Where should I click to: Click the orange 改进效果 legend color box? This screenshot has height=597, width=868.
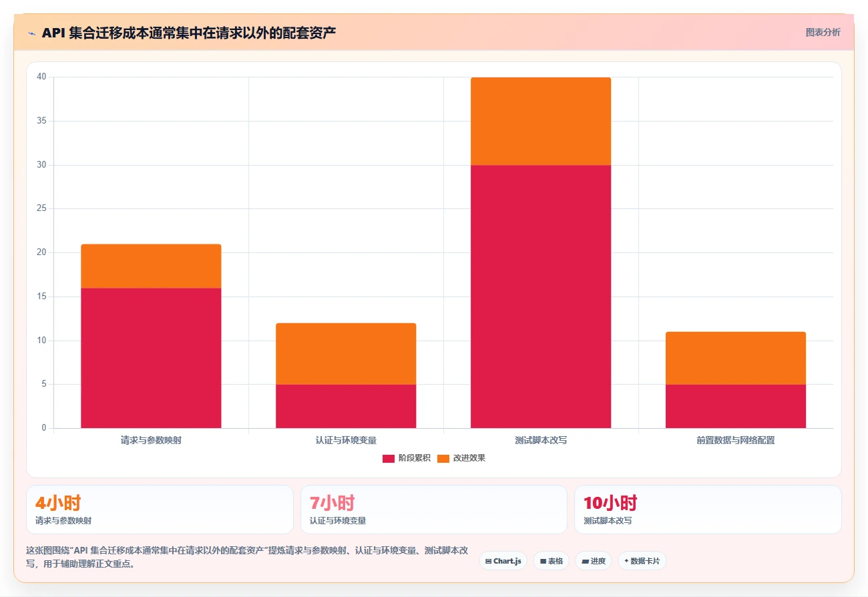443,458
